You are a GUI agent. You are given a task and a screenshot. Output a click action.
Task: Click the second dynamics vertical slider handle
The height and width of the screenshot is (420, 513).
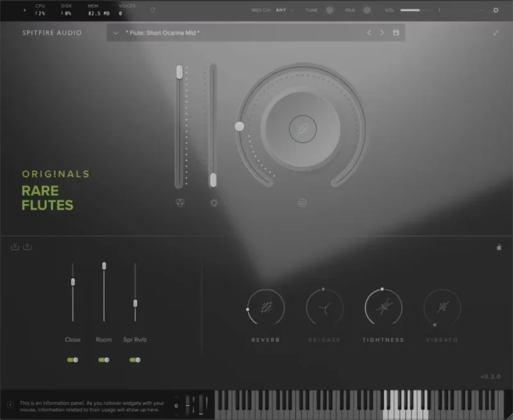click(x=213, y=180)
